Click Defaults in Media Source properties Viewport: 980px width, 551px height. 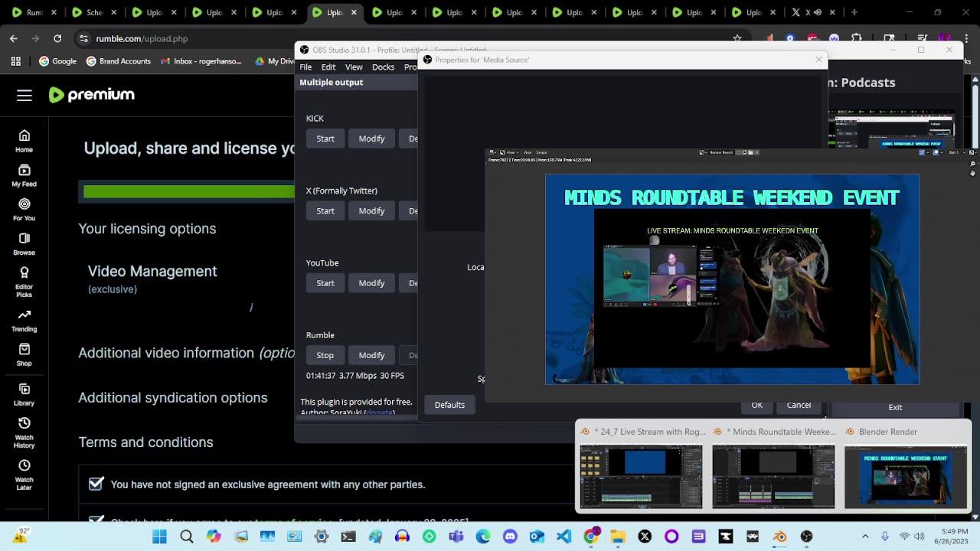449,405
